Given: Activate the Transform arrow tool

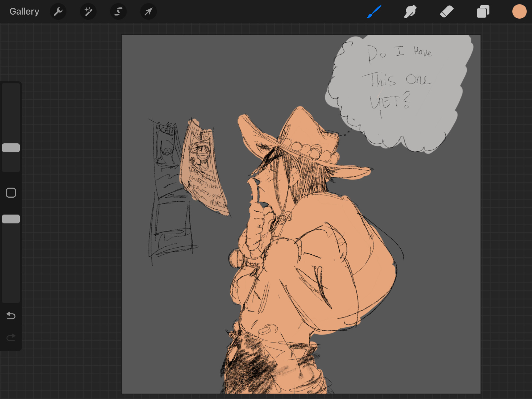Looking at the screenshot, I should (148, 11).
